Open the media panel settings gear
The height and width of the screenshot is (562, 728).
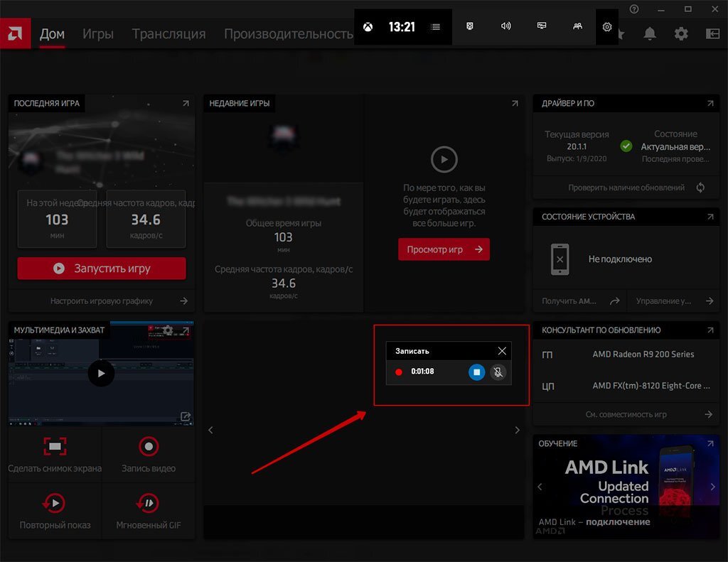[168, 330]
